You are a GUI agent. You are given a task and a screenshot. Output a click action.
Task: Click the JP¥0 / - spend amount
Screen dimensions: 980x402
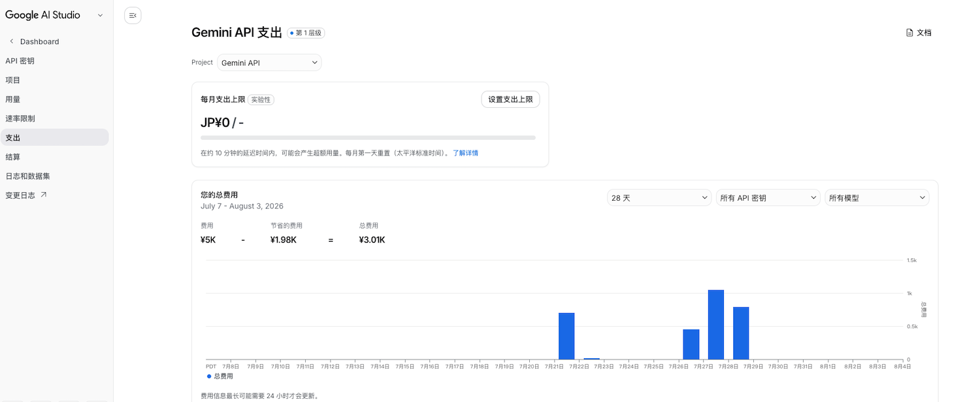click(x=222, y=122)
